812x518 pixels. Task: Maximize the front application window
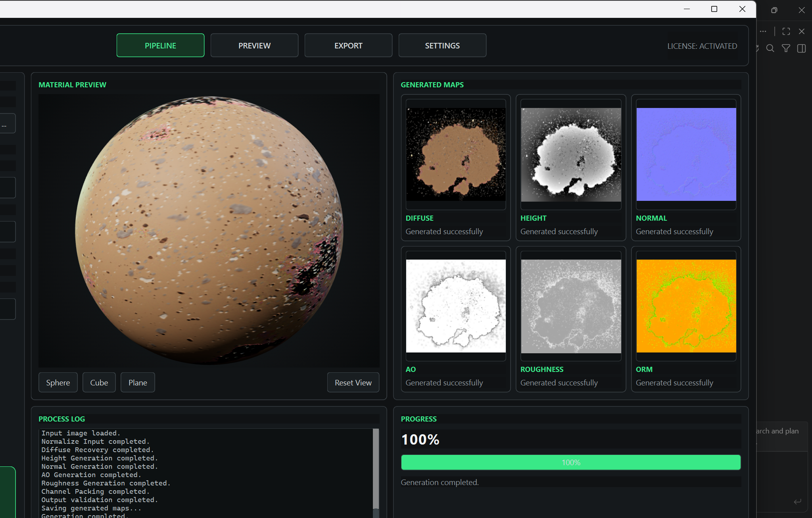[714, 9]
